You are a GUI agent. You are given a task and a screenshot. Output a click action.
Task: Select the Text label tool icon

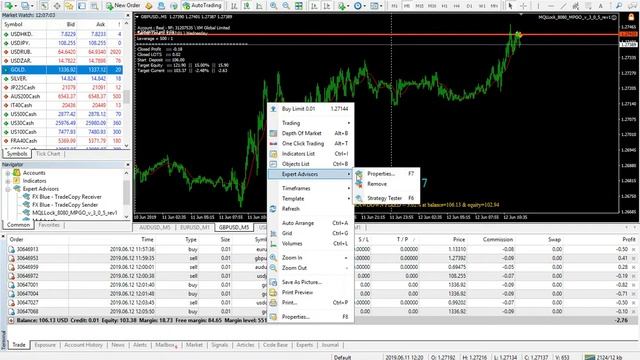(x=601, y=6)
